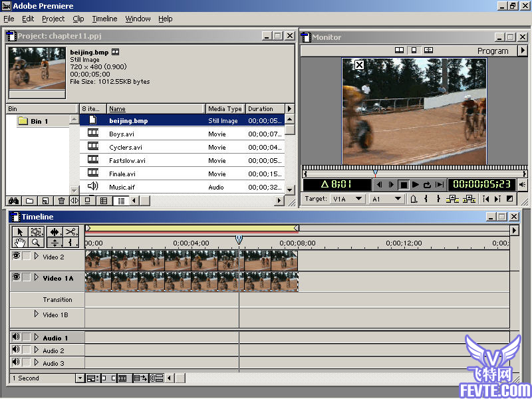Image resolution: width=532 pixels, height=399 pixels.
Task: Click the Find binoculars icon in Project
Action: coord(13,201)
